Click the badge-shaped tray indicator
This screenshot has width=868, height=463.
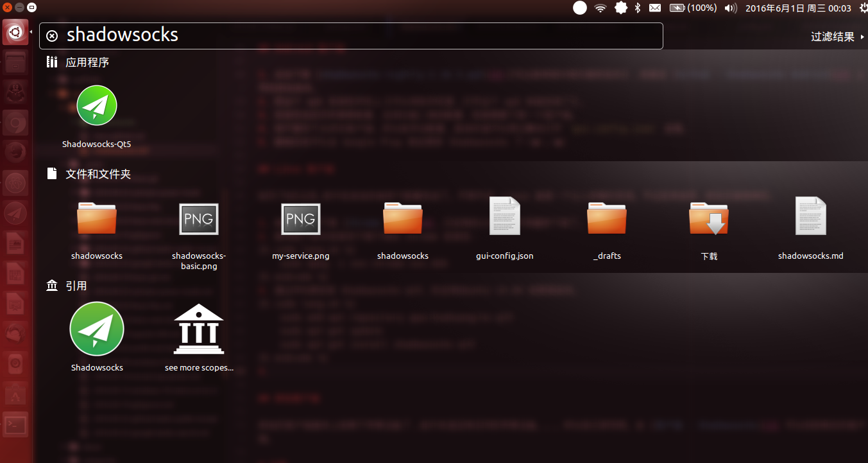[620, 8]
